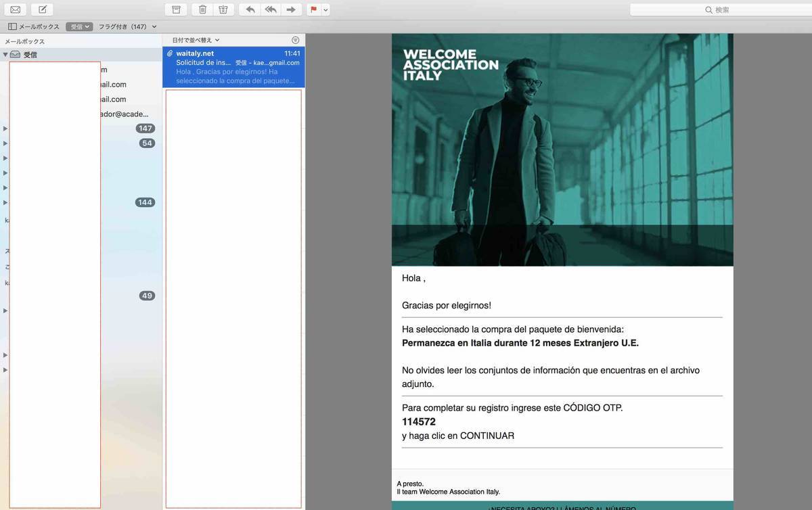Screen dimensions: 812x510
Task: Compose a new message
Action: coord(43,9)
